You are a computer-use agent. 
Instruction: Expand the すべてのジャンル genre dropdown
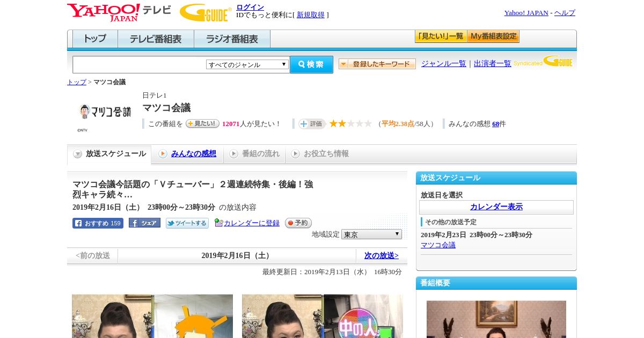247,64
